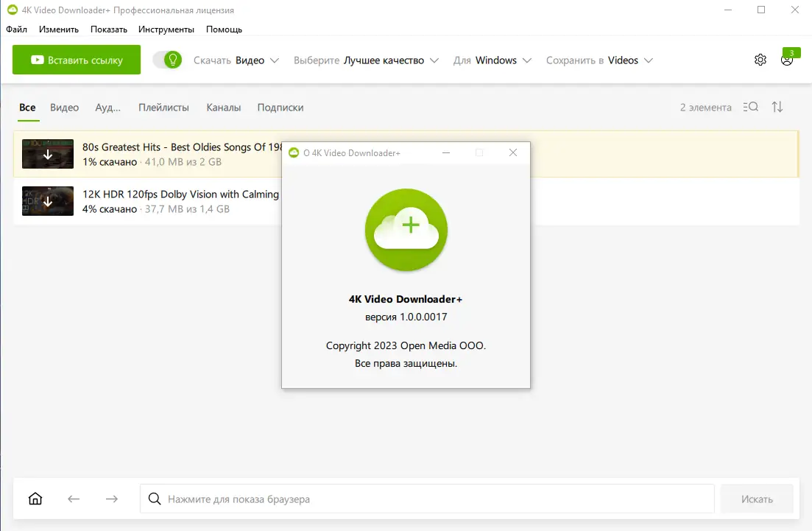Open the Инструменты menu
This screenshot has height=531, width=812.
tap(166, 29)
